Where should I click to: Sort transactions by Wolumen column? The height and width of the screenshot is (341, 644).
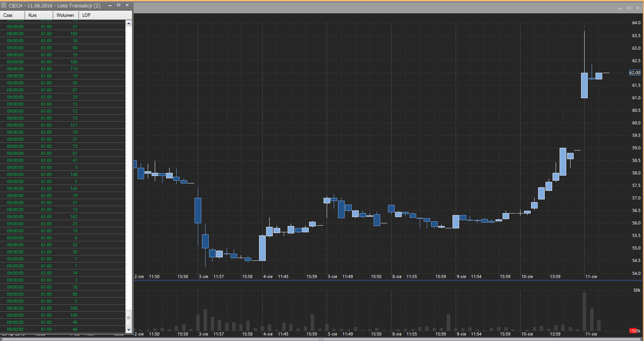[x=65, y=15]
